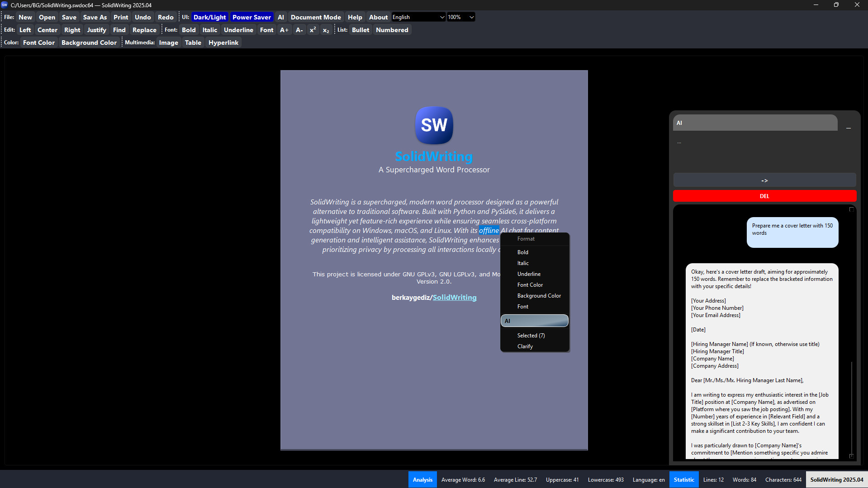Select Font Color in the context menu
868x488 pixels.
[535, 285]
